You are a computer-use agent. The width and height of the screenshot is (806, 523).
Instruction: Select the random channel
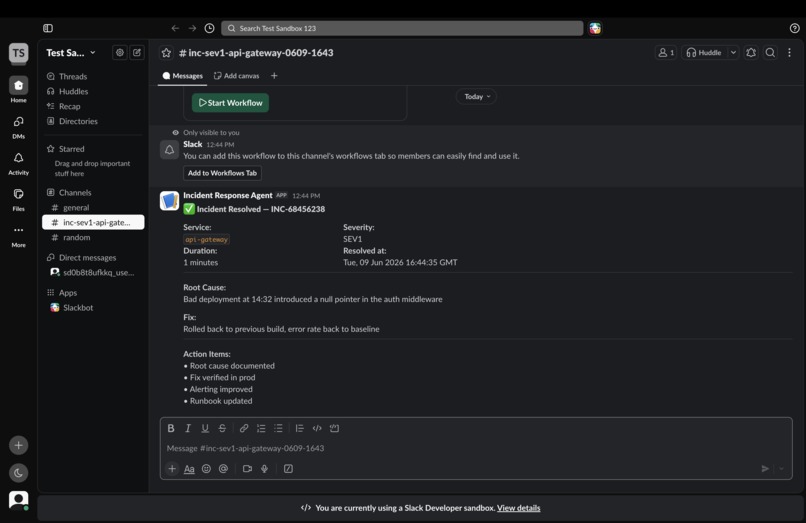pyautogui.click(x=93, y=237)
